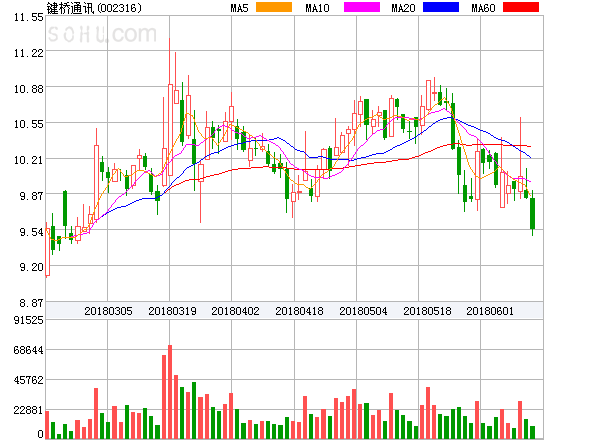Click the tallest red volume bar

pos(170,392)
